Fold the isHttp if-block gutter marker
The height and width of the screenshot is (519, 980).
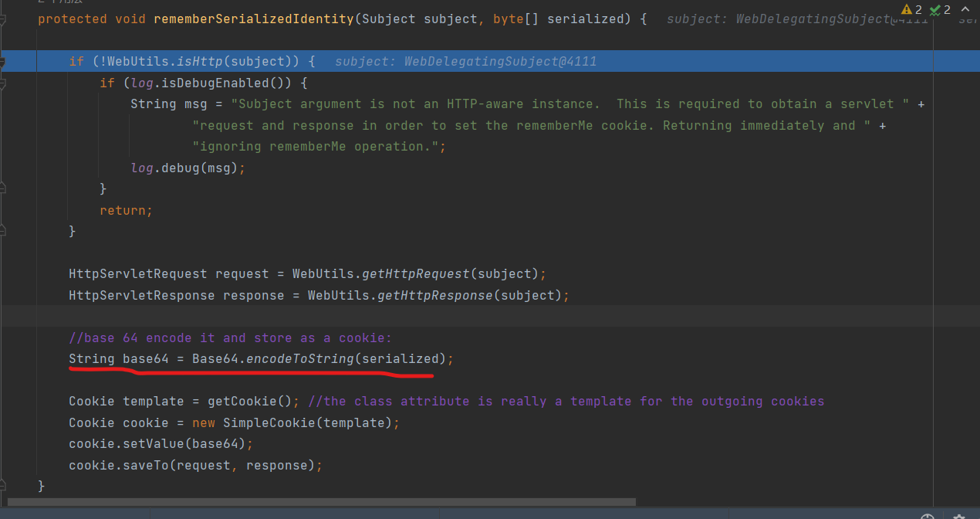click(3, 61)
